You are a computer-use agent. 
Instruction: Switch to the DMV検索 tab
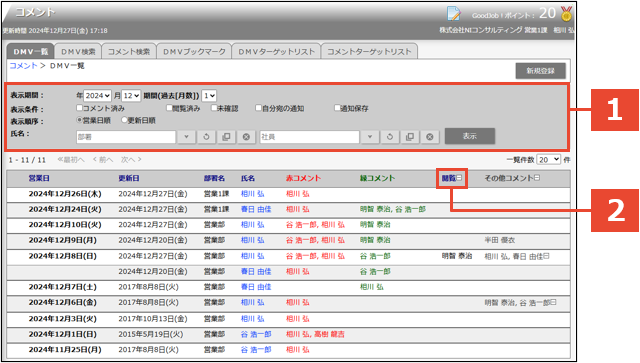(78, 51)
